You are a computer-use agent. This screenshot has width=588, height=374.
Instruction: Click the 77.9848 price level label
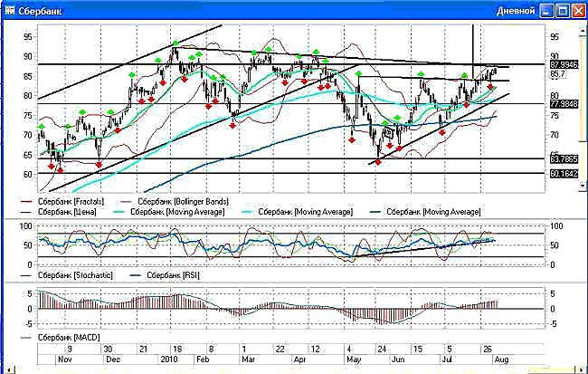[x=564, y=104]
